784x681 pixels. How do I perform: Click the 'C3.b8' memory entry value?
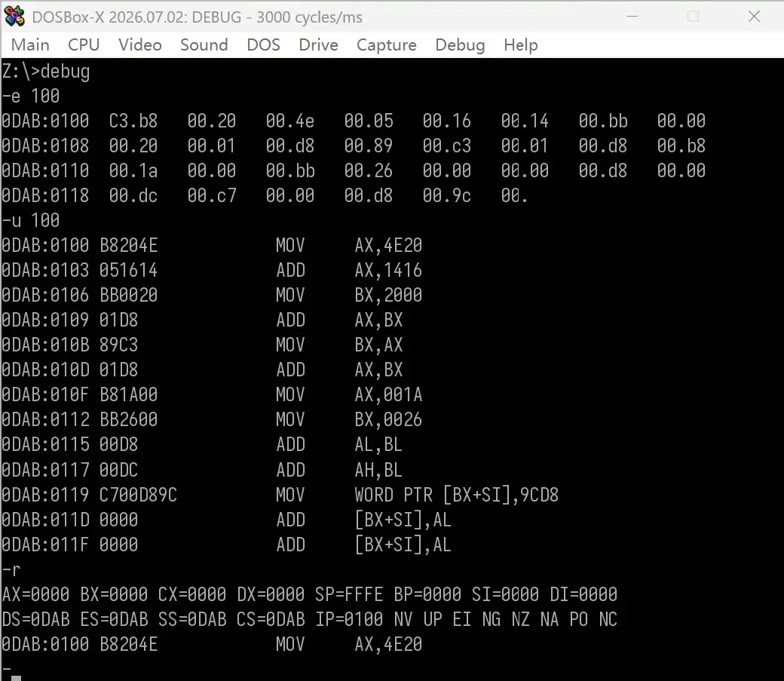pos(133,121)
